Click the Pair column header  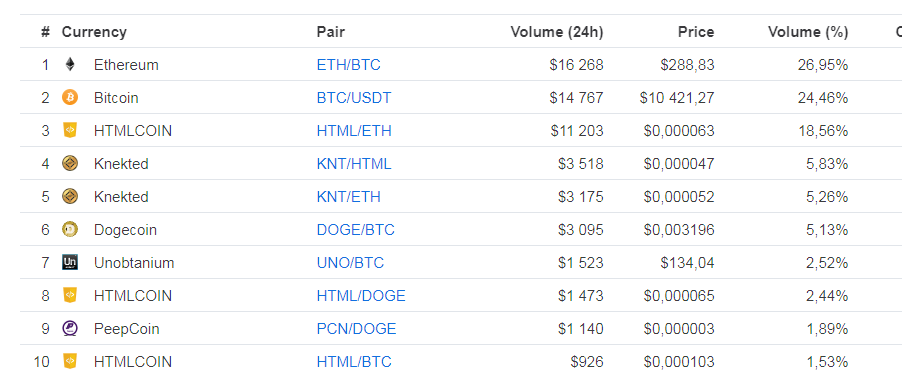[331, 32]
